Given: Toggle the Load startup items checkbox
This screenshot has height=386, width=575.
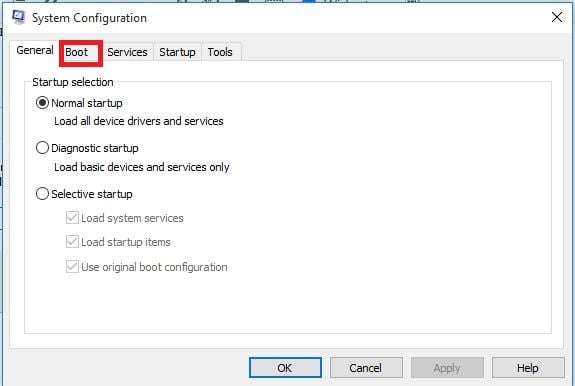Looking at the screenshot, I should click(x=72, y=242).
